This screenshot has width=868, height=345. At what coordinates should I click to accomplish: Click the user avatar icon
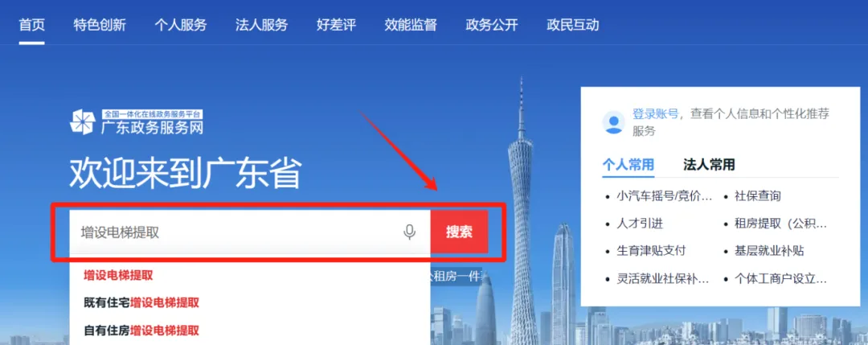pyautogui.click(x=614, y=122)
